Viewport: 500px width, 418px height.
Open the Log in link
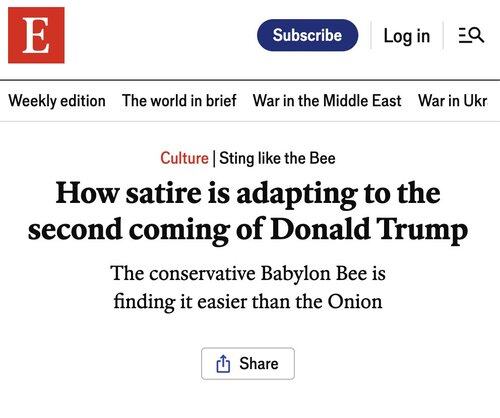[x=407, y=36]
